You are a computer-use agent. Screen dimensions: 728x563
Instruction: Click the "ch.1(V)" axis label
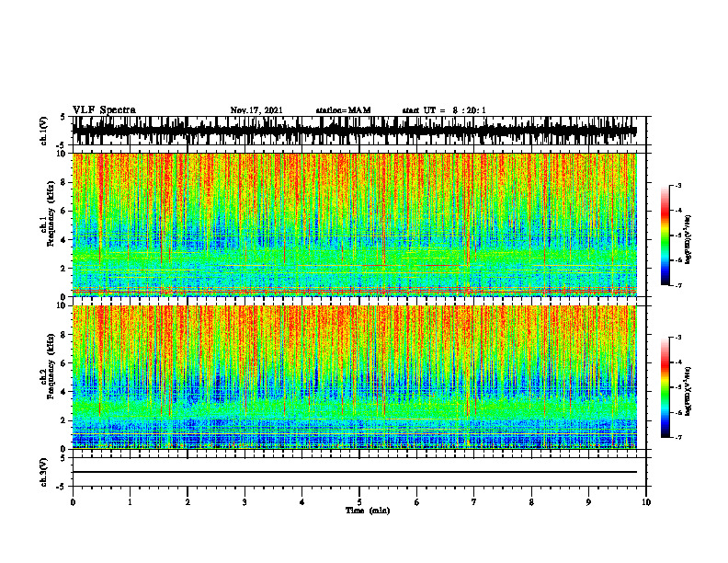pos(43,131)
